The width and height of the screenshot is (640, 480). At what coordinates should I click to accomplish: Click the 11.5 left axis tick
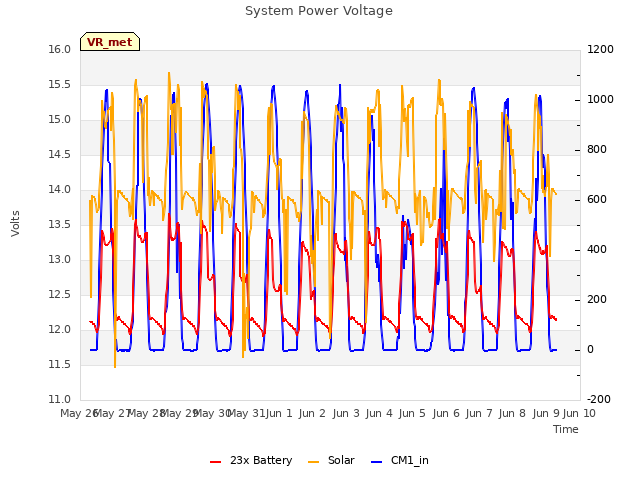(x=60, y=364)
